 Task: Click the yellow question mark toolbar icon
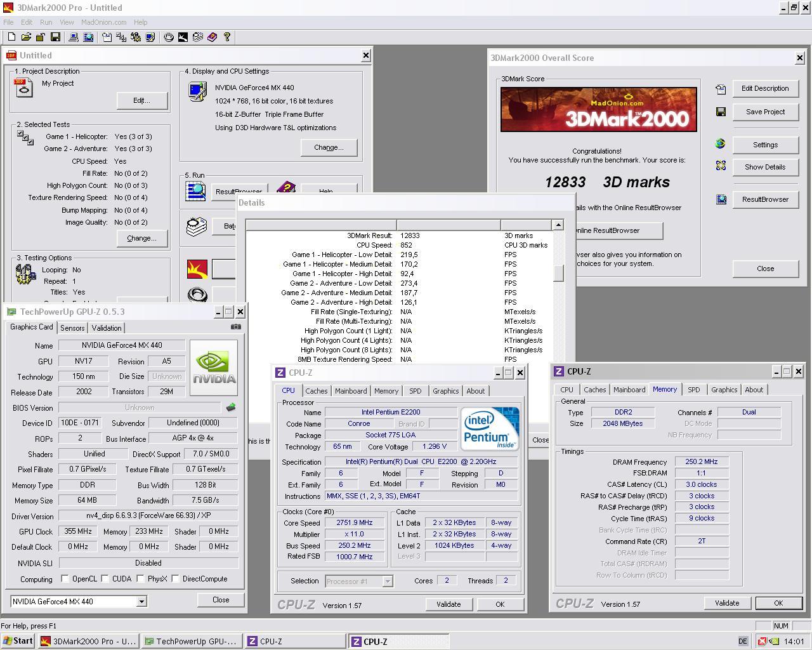pos(226,37)
